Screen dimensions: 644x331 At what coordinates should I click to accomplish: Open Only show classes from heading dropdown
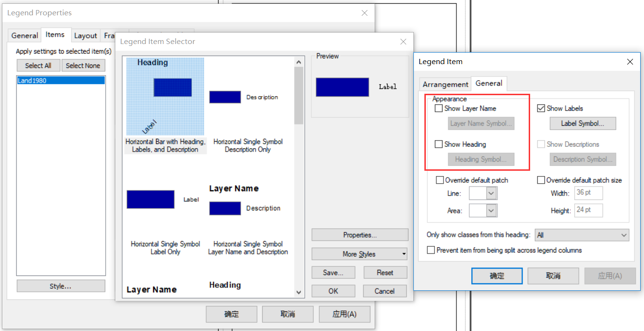coord(582,235)
